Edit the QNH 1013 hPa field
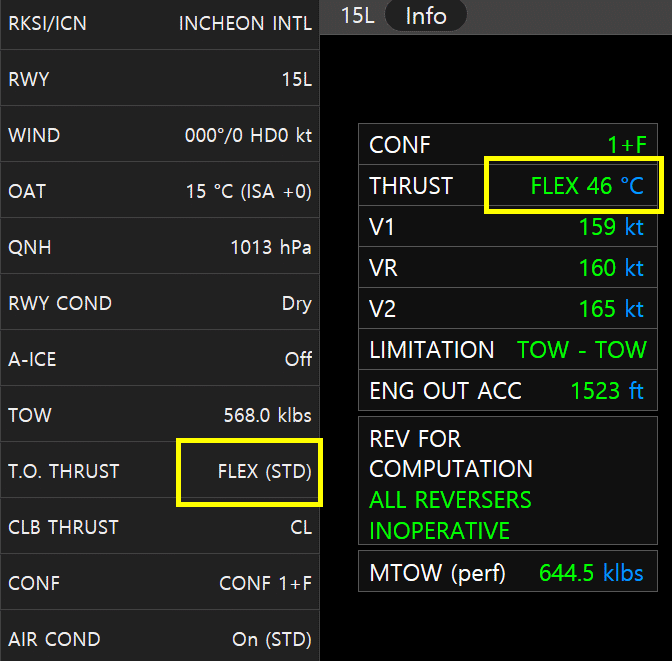This screenshot has width=672, height=661. coord(160,247)
